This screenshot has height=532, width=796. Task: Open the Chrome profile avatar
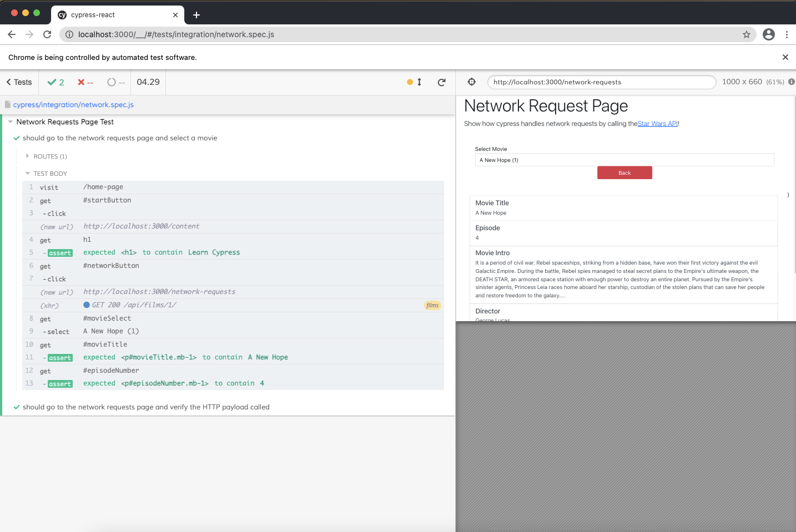point(768,34)
